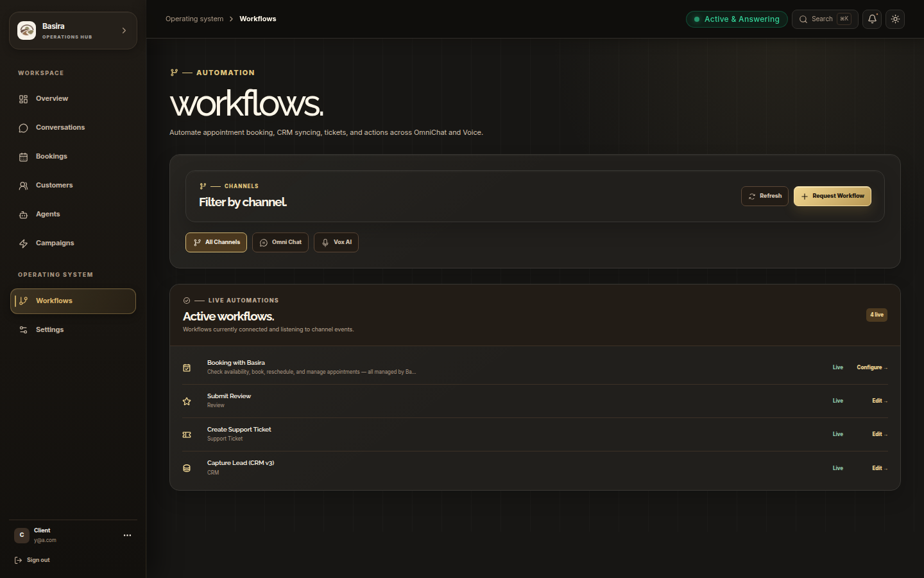
Task: Click the Booking with Basira calendar icon
Action: (187, 368)
